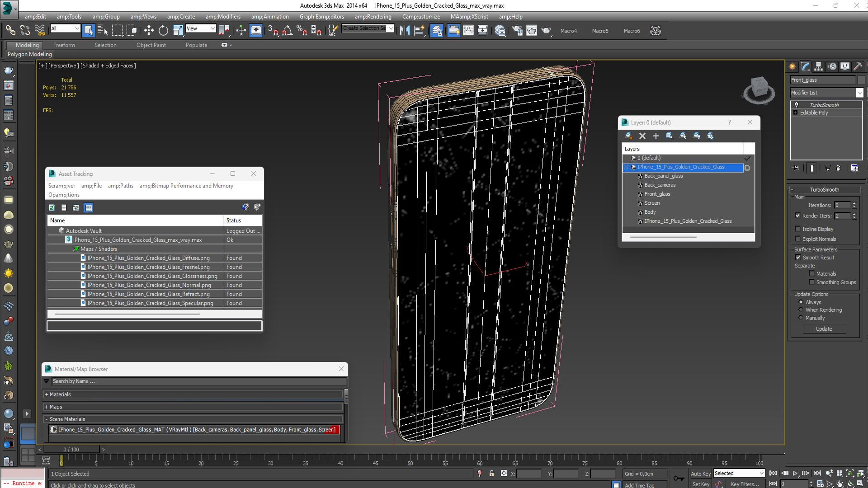The image size is (868, 488).
Task: Switch to the Freeform ribbon tab
Action: (64, 45)
